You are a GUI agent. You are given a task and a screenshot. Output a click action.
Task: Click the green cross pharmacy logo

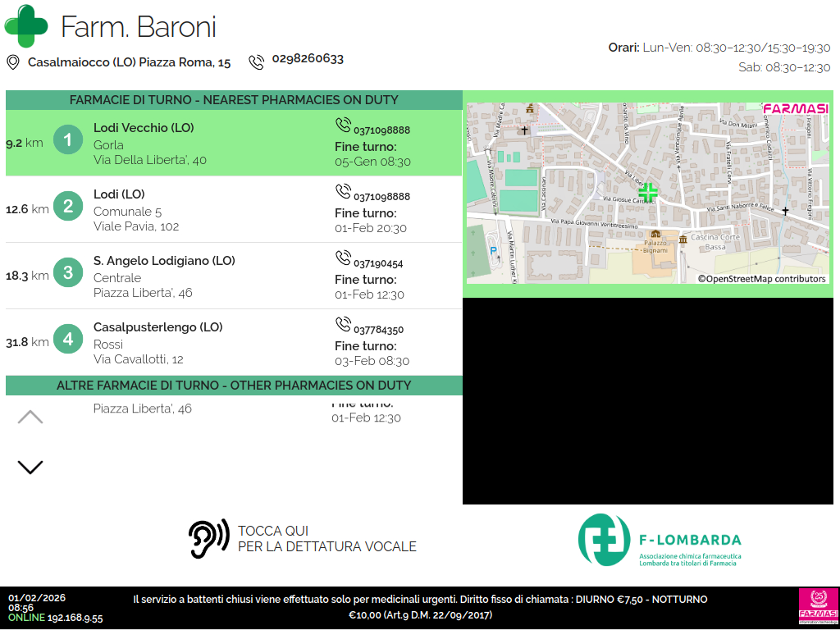[x=26, y=26]
